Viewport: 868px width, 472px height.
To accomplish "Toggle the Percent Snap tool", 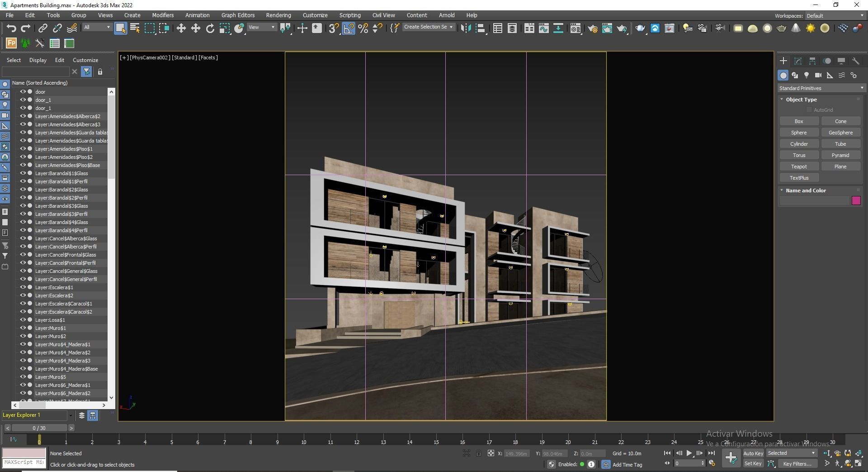I will pyautogui.click(x=363, y=28).
